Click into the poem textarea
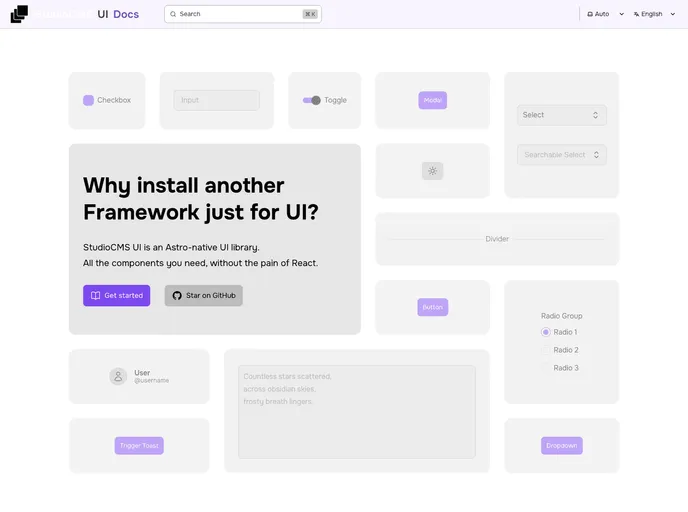The height and width of the screenshot is (512, 688). click(x=357, y=412)
